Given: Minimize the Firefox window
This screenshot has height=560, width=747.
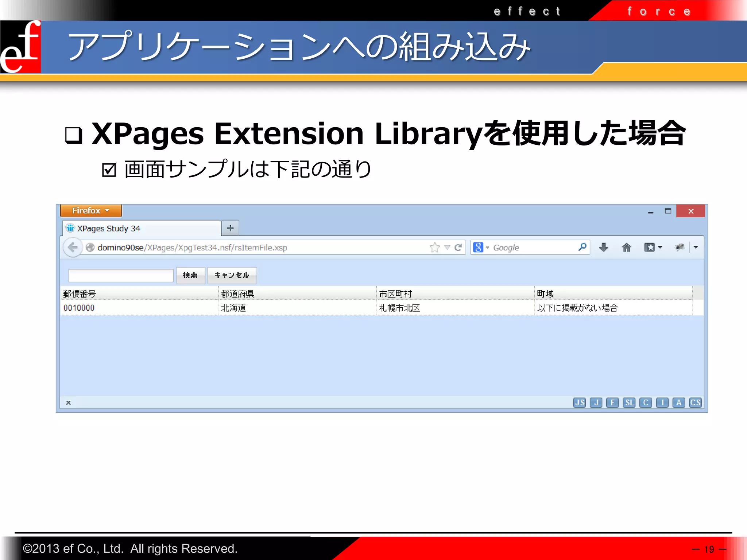Looking at the screenshot, I should [650, 211].
